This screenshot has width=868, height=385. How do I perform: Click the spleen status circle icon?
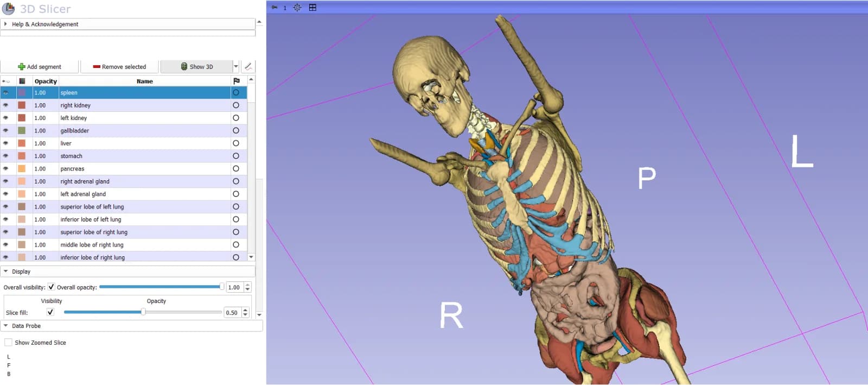236,93
